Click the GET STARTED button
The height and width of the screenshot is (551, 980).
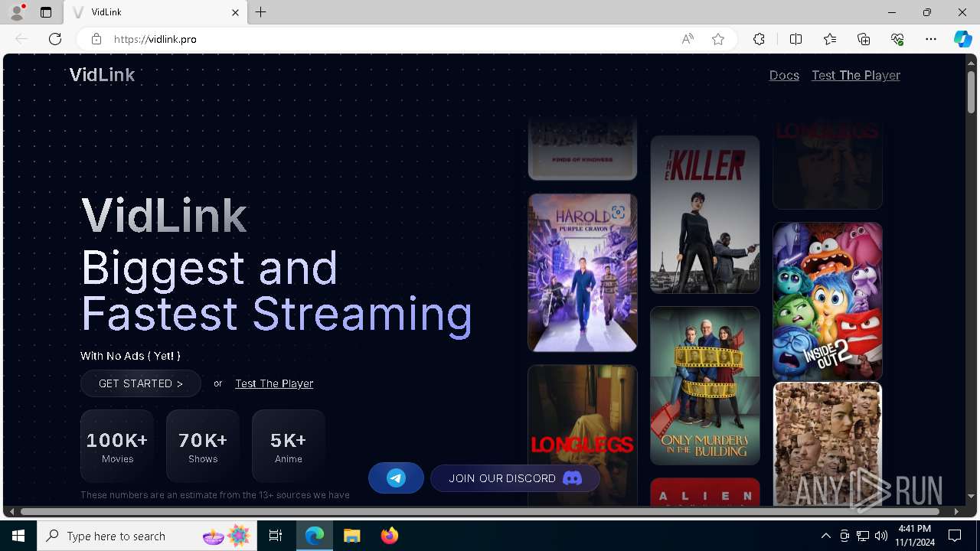141,383
